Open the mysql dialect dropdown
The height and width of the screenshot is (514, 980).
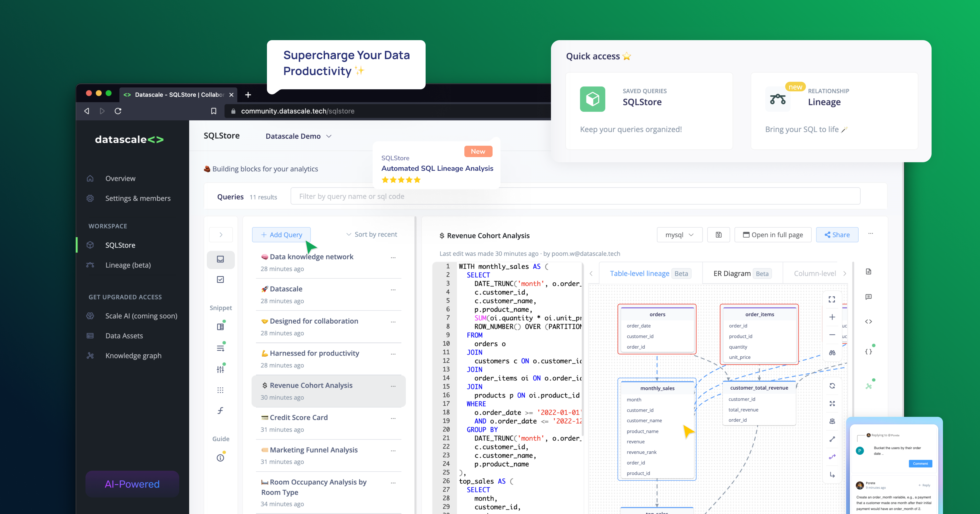[x=679, y=235]
